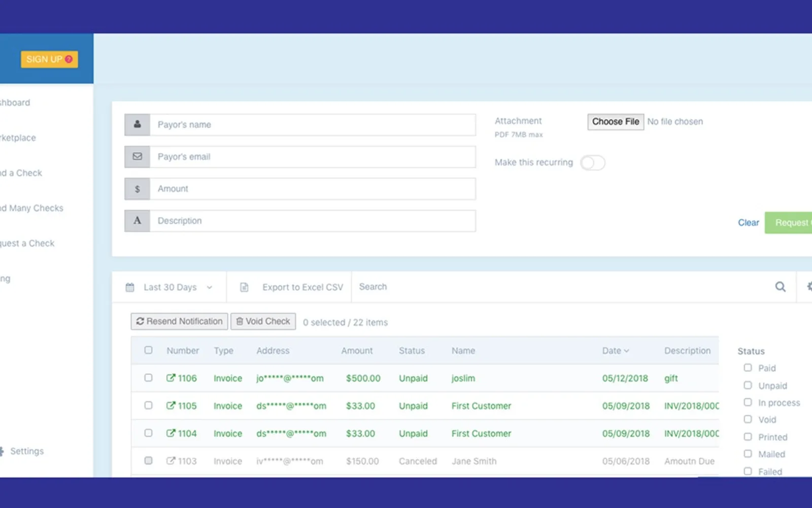Toggle the select-all header checkbox

(148, 350)
